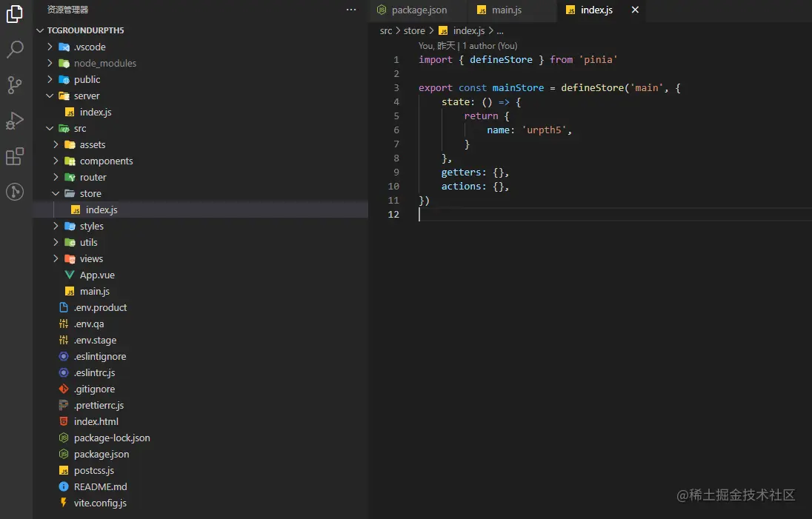Screen dimensions: 812x519
Task: Click the getters property in line 9
Action: pyautogui.click(x=461, y=173)
